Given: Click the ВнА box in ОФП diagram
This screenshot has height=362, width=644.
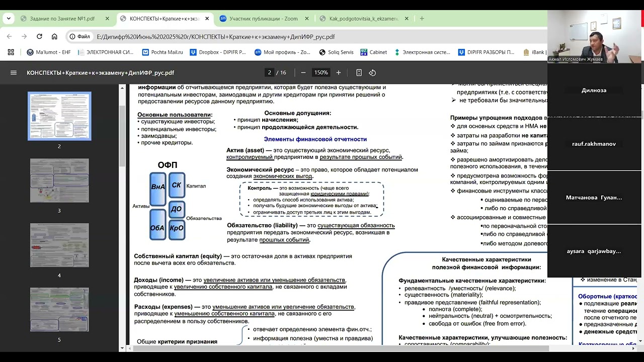Looking at the screenshot, I should pyautogui.click(x=158, y=189).
